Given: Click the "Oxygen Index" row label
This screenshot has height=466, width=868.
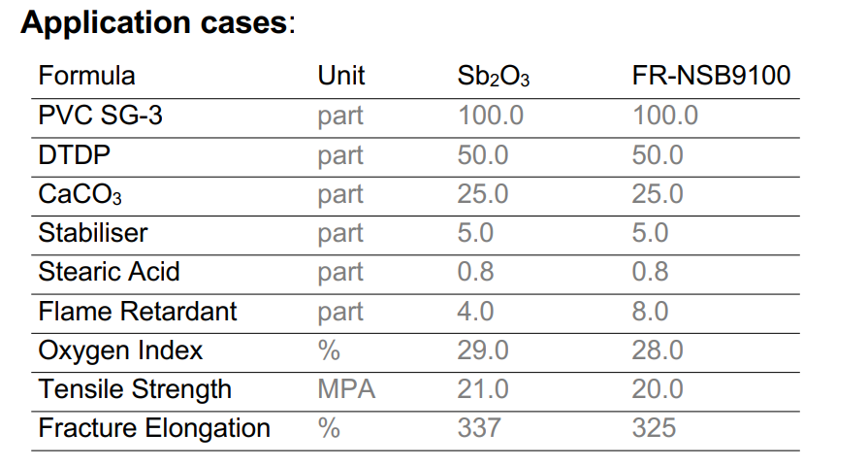Looking at the screenshot, I should 120,350.
